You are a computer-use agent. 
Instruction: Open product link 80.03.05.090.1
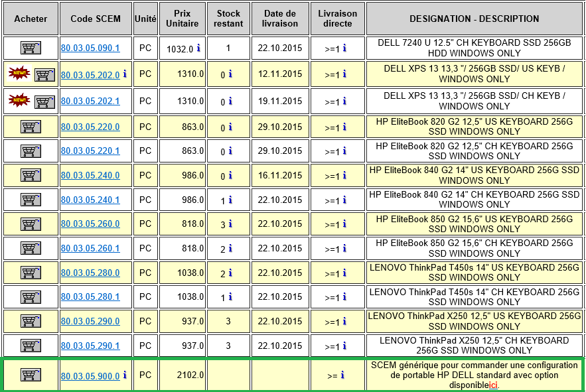click(x=90, y=48)
